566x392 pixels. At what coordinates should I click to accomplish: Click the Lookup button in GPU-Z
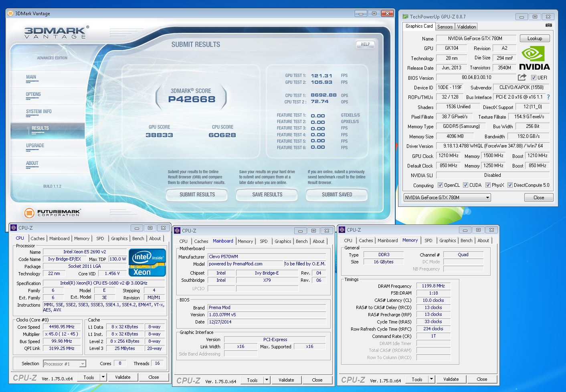pyautogui.click(x=535, y=38)
